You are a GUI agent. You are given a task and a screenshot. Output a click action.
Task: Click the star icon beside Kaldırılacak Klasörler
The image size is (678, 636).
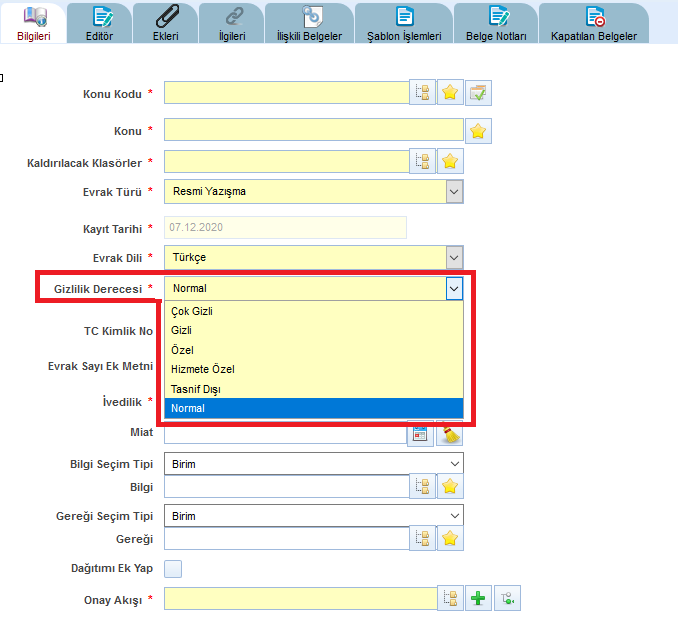click(x=451, y=162)
